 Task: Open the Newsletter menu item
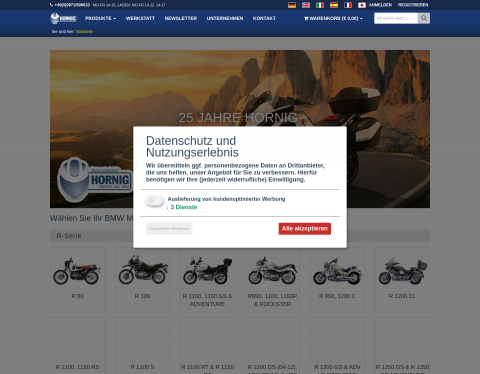[181, 18]
